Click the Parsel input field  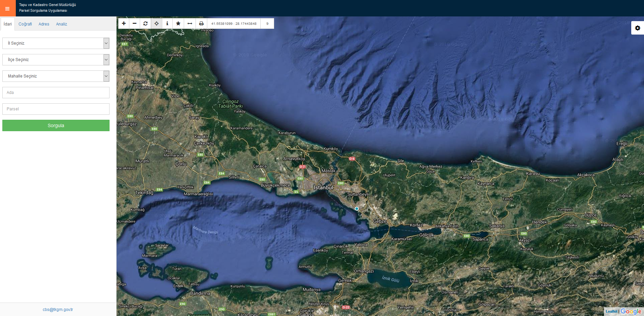click(56, 109)
